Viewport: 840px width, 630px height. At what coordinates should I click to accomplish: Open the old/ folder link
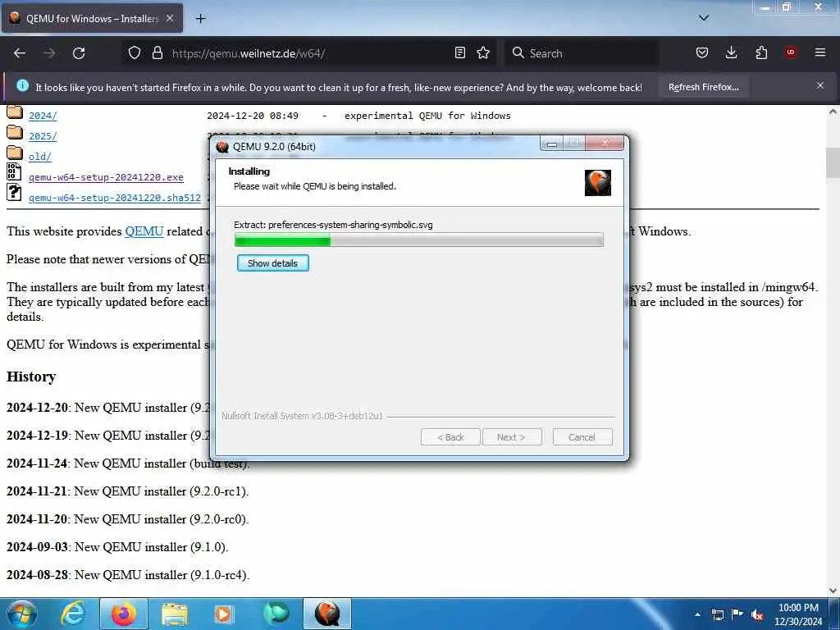click(x=40, y=157)
